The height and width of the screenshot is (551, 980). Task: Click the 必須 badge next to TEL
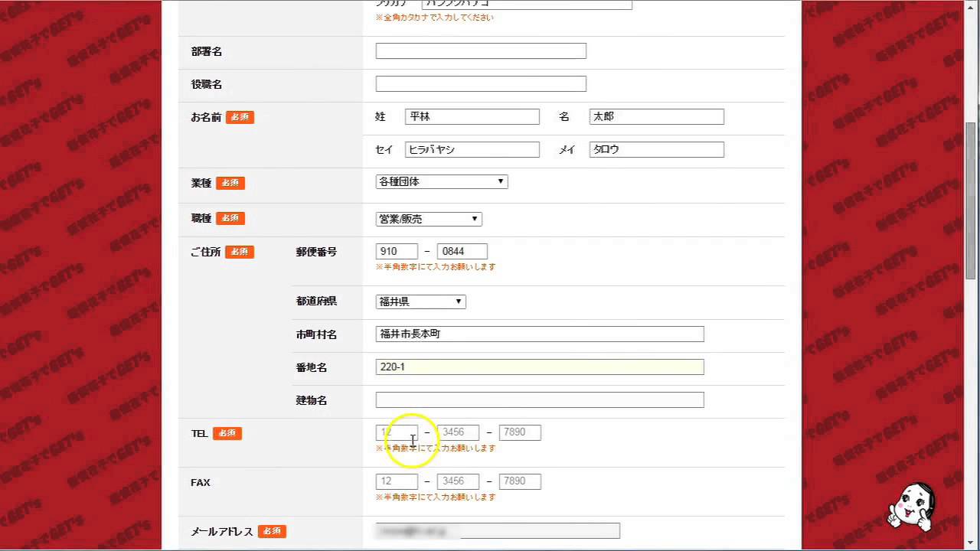[x=227, y=433]
